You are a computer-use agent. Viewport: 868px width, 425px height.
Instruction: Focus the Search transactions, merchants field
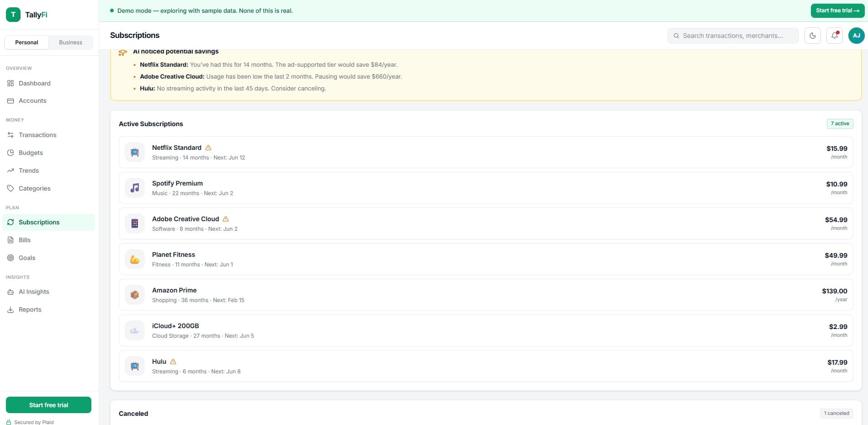[733, 36]
